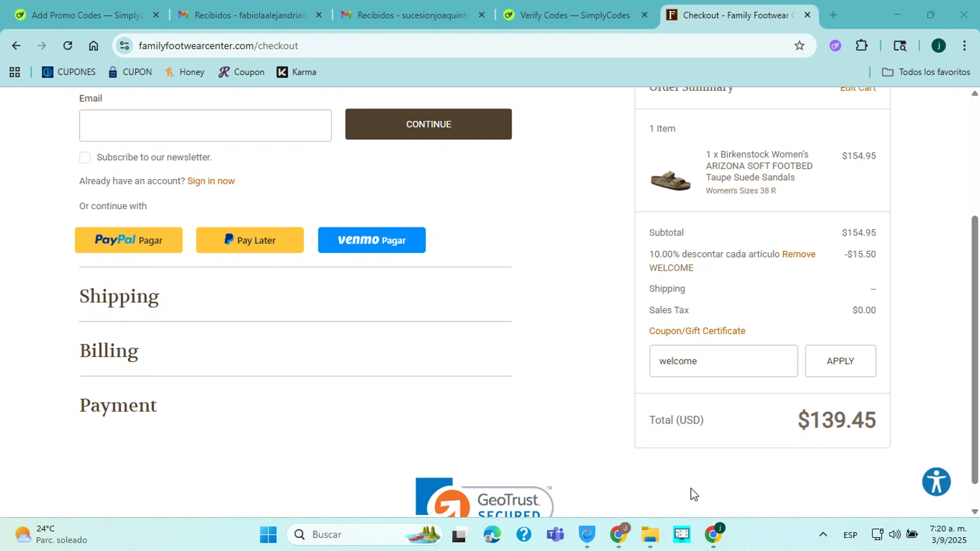The image size is (980, 551).
Task: Open Microsoft Edge from the taskbar
Action: [492, 535]
